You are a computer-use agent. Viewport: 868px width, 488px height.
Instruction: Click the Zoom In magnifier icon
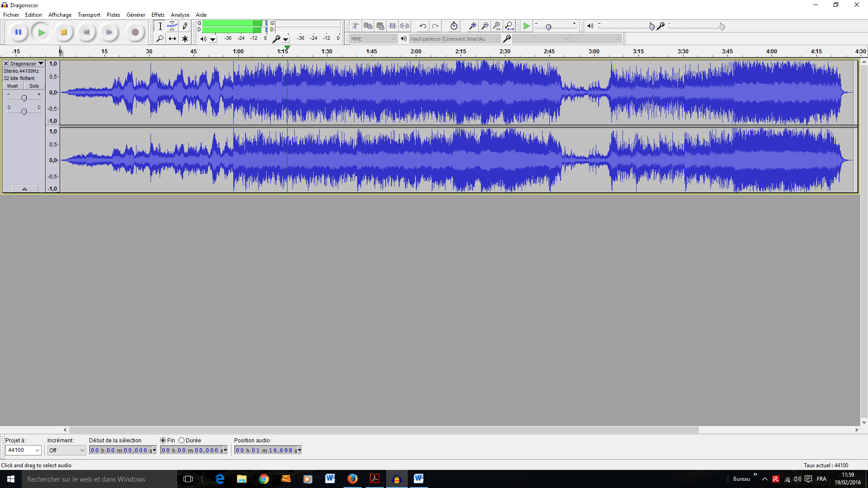pos(472,26)
